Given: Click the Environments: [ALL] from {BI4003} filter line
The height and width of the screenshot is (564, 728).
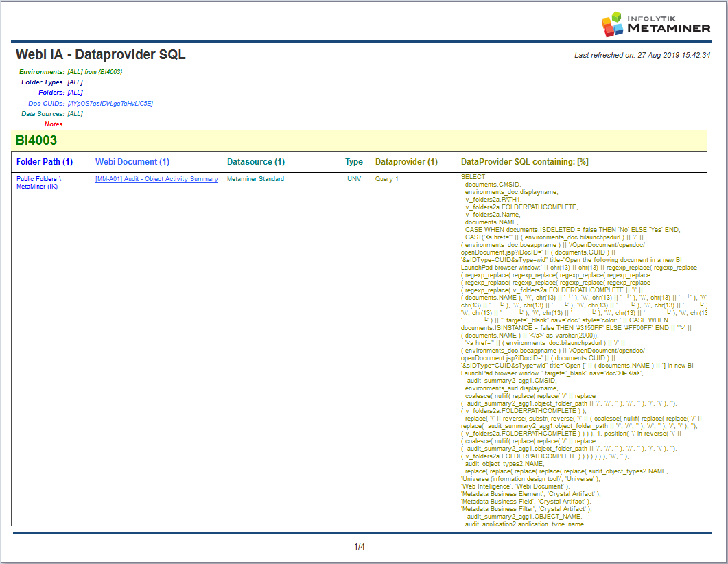Looking at the screenshot, I should [x=71, y=72].
